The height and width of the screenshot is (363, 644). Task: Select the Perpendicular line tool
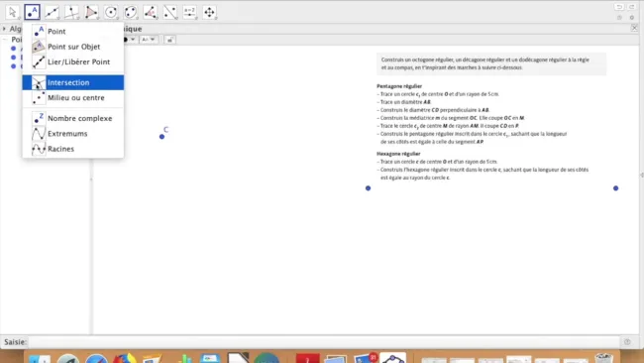tap(71, 12)
